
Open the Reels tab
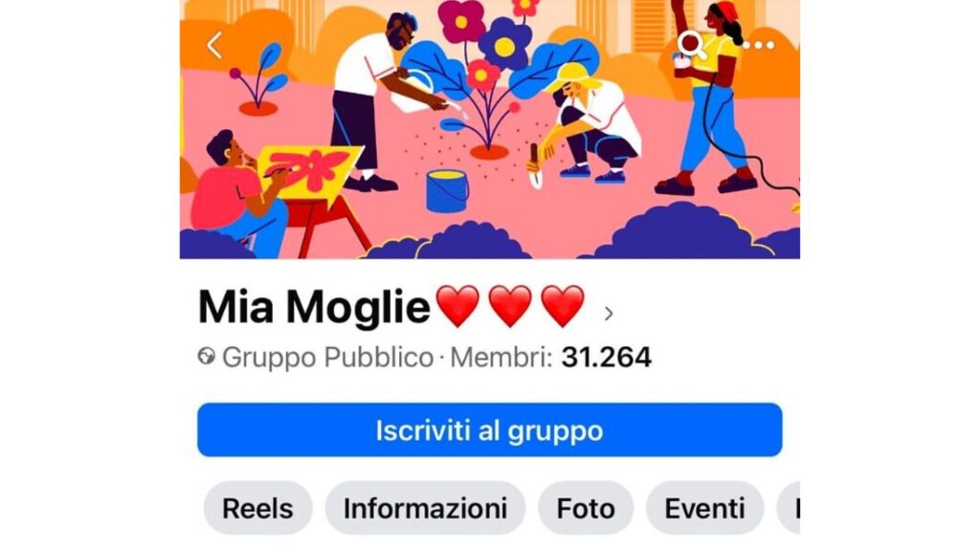coord(257,509)
